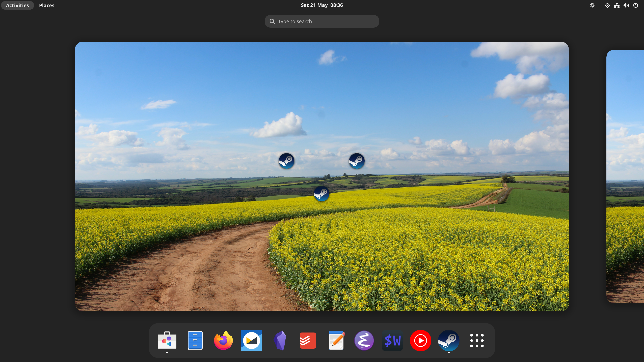Open Steam from the dock
The image size is (644, 362).
tap(449, 340)
